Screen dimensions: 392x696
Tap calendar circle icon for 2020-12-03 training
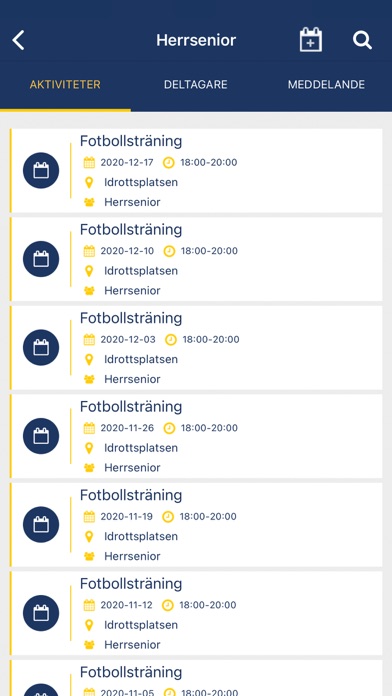pos(41,348)
